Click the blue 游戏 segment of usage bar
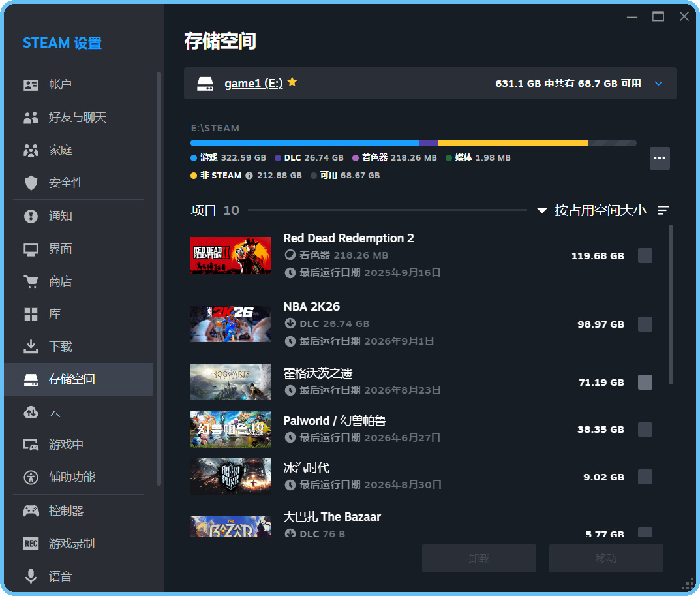The height and width of the screenshot is (596, 700). click(x=305, y=143)
